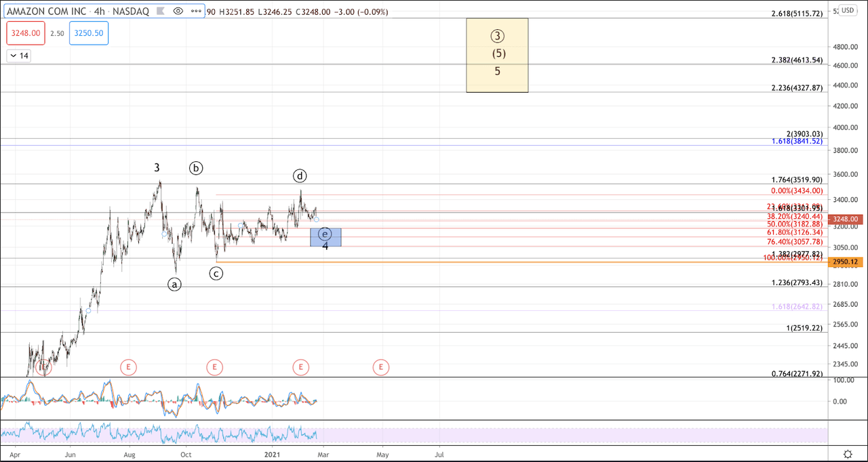Select the circled 3 label in the yellow box
Screen dimensions: 868x462
point(498,36)
